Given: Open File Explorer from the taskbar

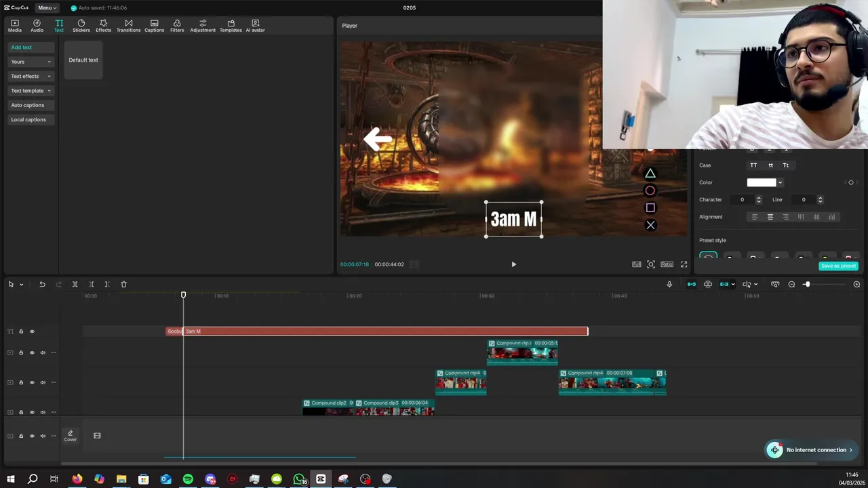Looking at the screenshot, I should pyautogui.click(x=121, y=479).
